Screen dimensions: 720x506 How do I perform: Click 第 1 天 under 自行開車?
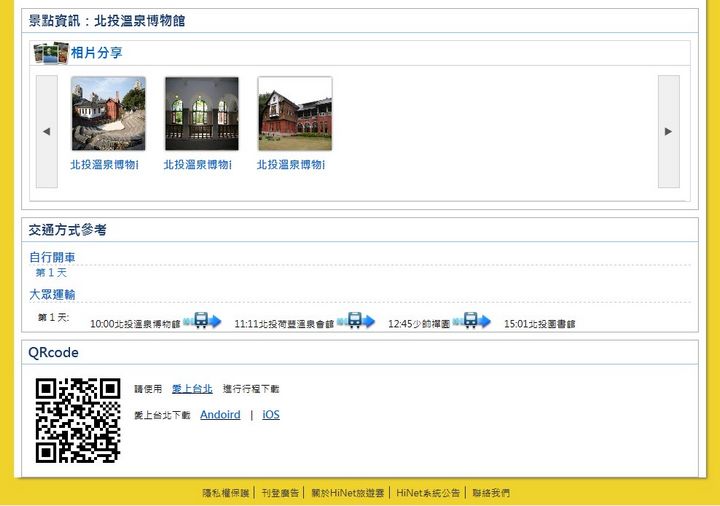tap(51, 273)
